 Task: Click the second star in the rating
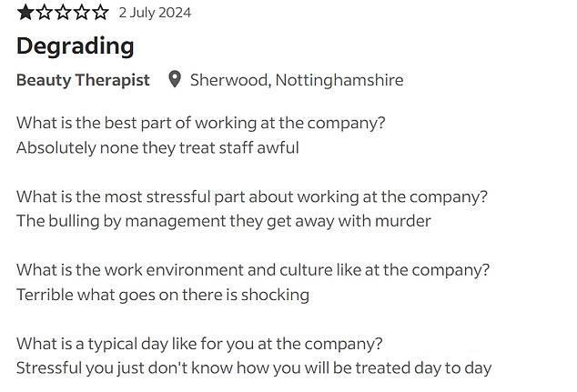44,14
